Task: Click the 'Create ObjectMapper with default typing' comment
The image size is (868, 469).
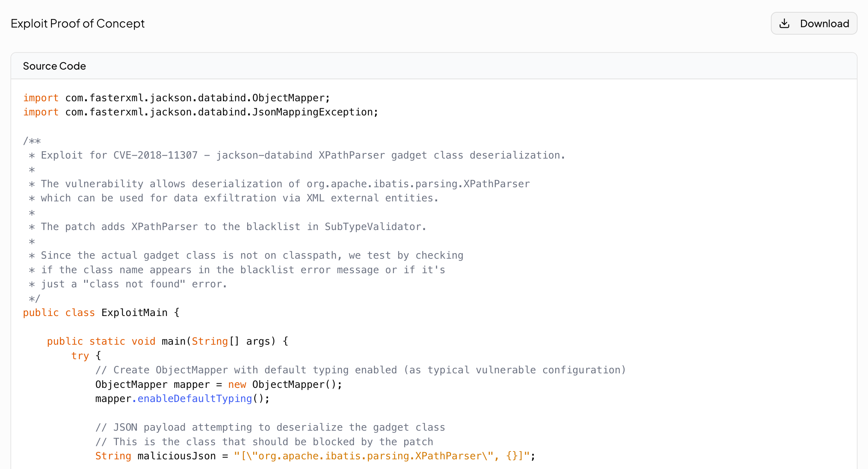Action: point(360,370)
